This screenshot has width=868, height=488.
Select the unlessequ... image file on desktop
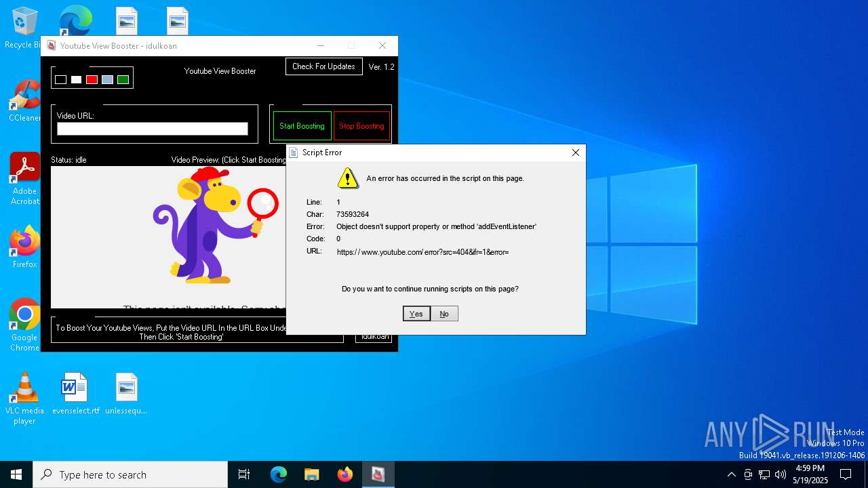[126, 393]
